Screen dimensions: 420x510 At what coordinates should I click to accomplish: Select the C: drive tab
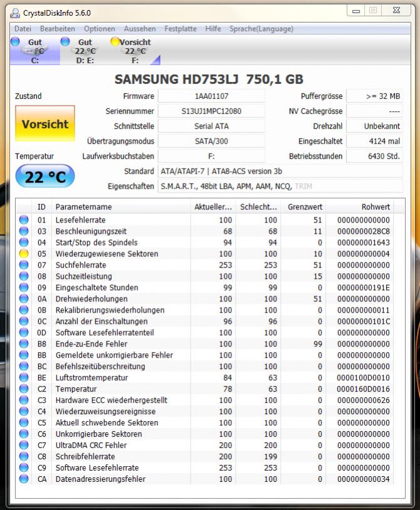click(35, 51)
